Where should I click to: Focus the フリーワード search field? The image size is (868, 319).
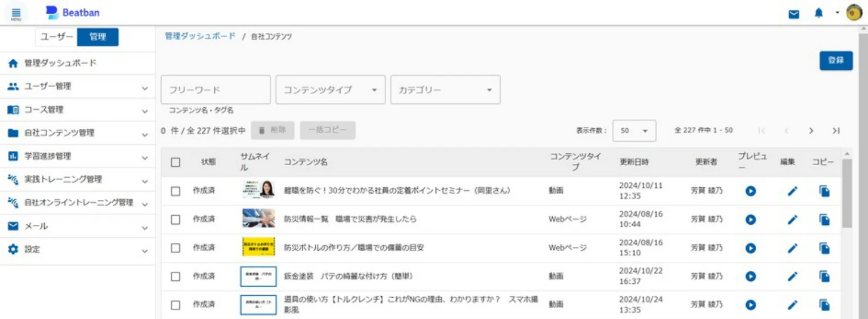216,90
